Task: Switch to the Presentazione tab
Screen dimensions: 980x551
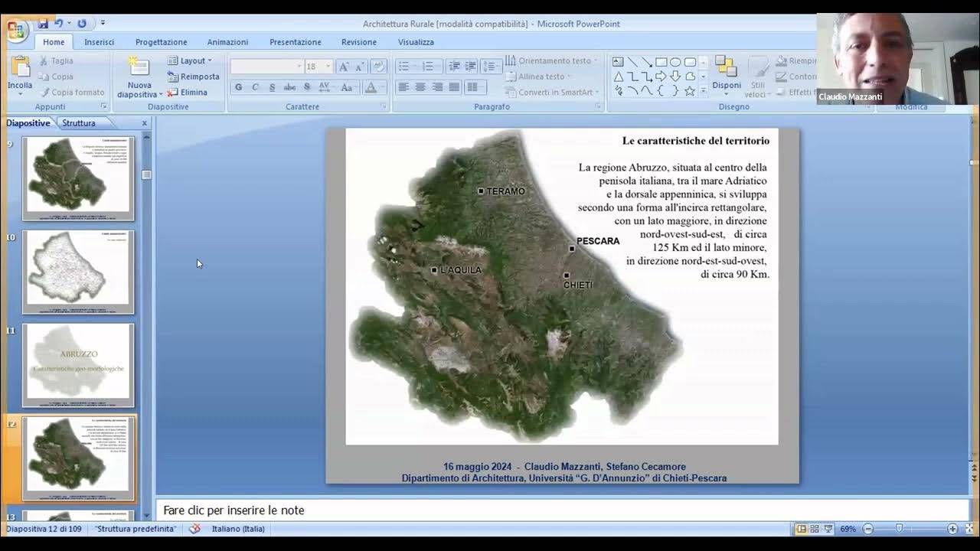Action: click(x=296, y=42)
